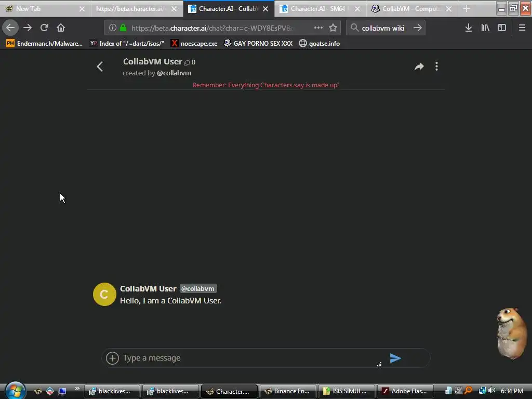532x399 pixels.
Task: Share the CollabVM User character
Action: (419, 66)
